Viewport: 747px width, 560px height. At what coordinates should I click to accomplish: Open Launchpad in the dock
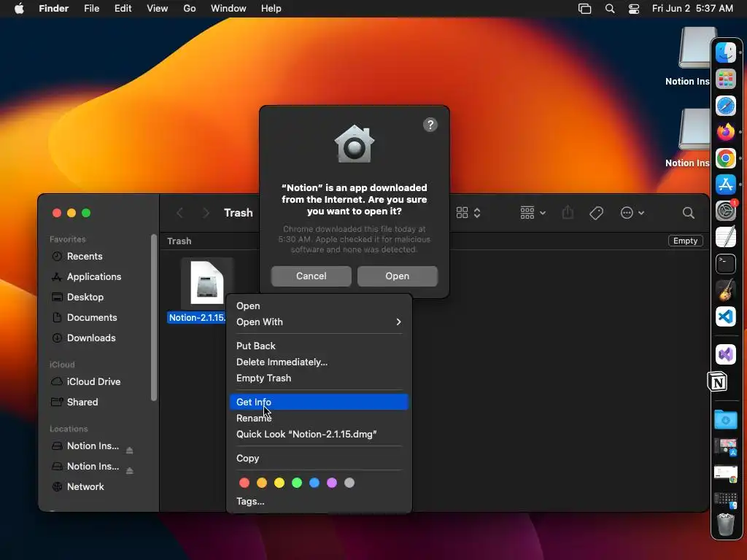[726, 79]
